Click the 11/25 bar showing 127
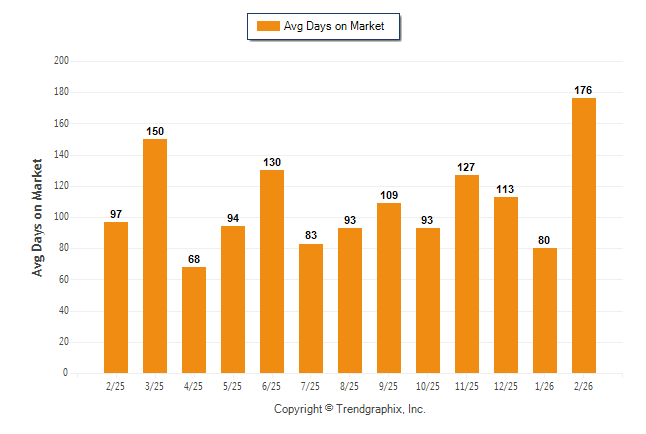 coord(467,274)
